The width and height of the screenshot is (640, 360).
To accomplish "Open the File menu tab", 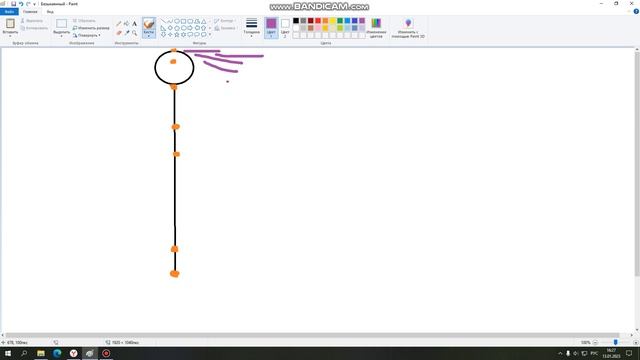I will tap(9, 11).
